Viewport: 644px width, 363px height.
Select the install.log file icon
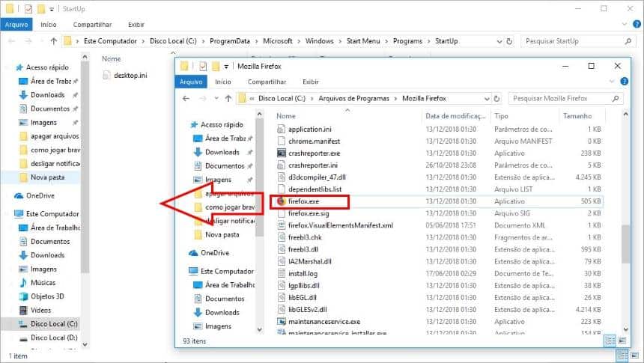[281, 273]
